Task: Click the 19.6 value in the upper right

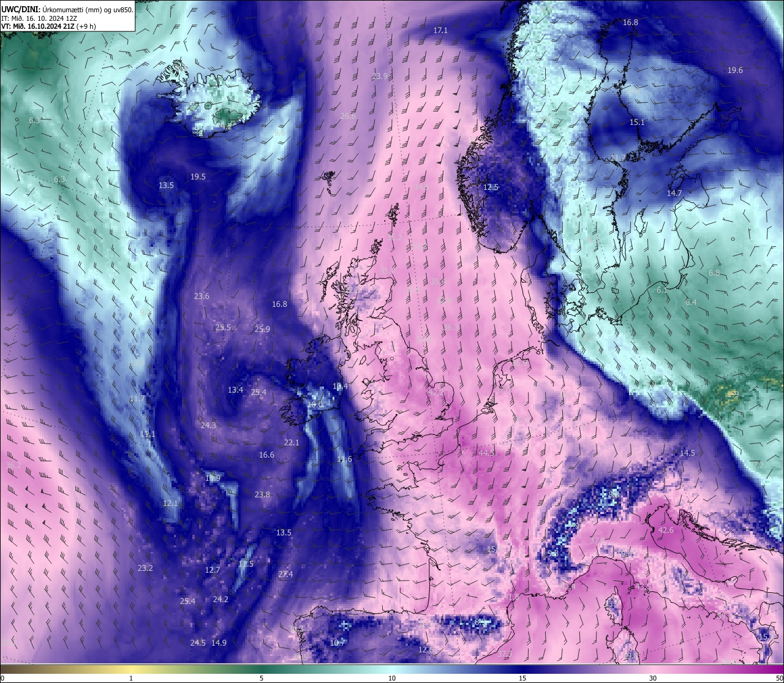Action: pyautogui.click(x=735, y=70)
